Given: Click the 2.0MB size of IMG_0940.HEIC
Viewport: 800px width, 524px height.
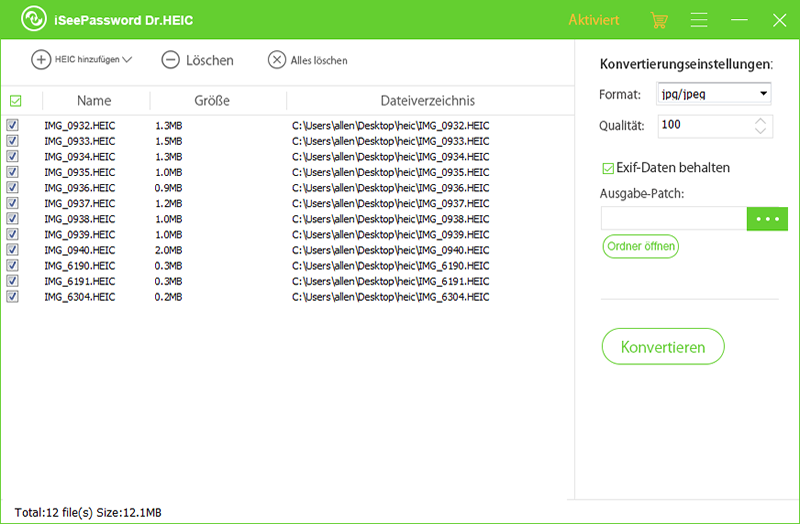Looking at the screenshot, I should (x=168, y=250).
